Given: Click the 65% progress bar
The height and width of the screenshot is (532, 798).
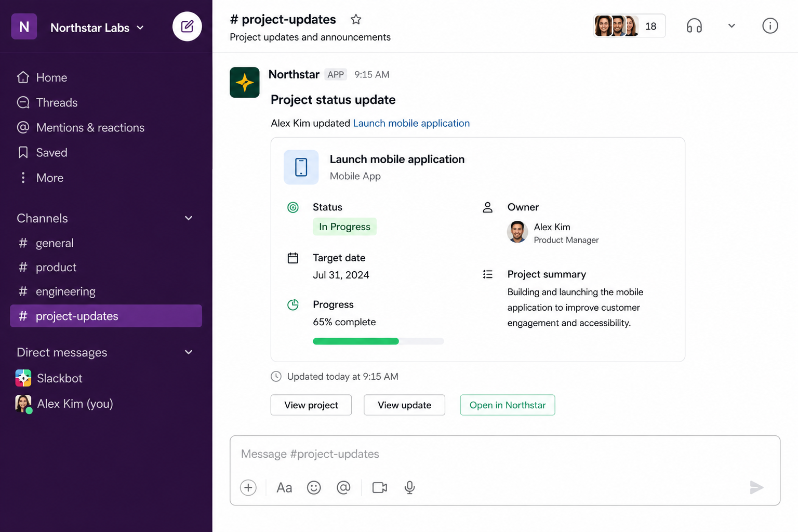Looking at the screenshot, I should (378, 341).
